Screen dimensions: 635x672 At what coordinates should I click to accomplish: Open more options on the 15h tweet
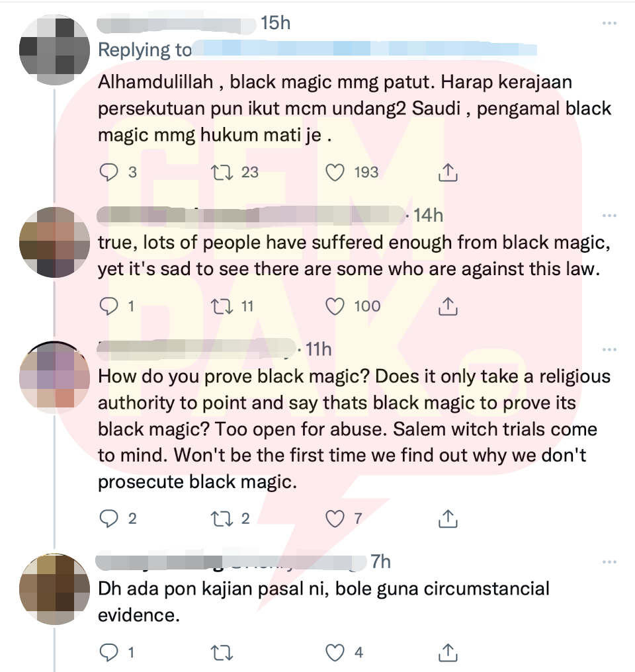click(609, 23)
